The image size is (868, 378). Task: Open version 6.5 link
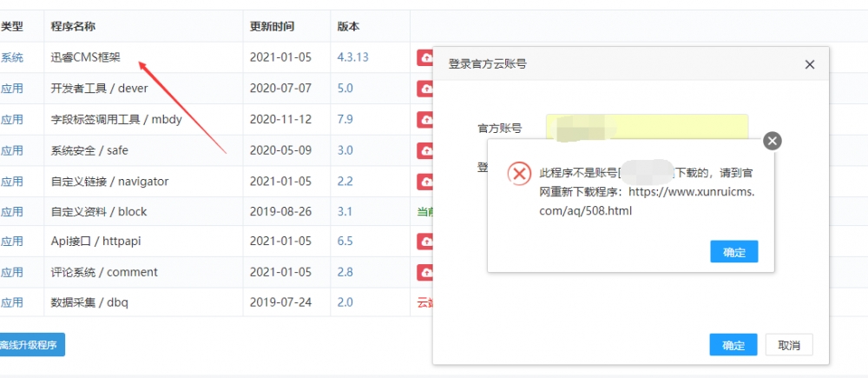pos(345,241)
